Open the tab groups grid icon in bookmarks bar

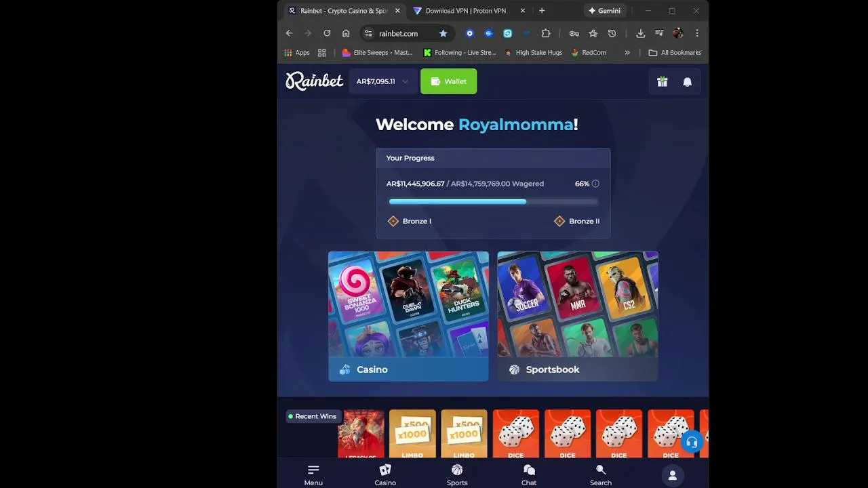point(322,53)
